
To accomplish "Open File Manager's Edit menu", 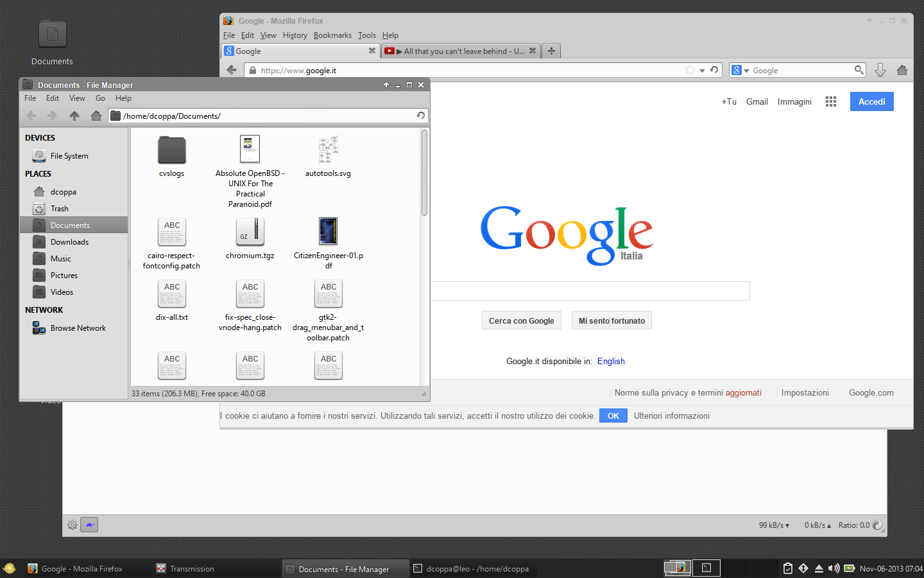I will (53, 98).
